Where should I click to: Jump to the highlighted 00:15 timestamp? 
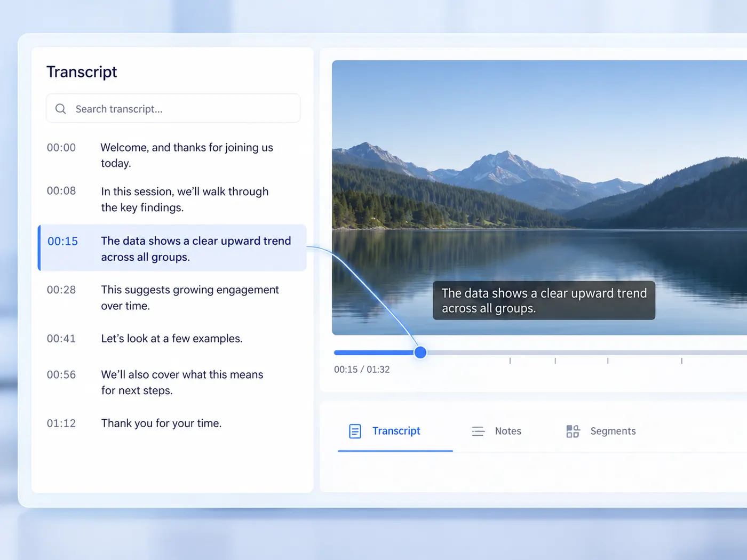[x=62, y=241]
